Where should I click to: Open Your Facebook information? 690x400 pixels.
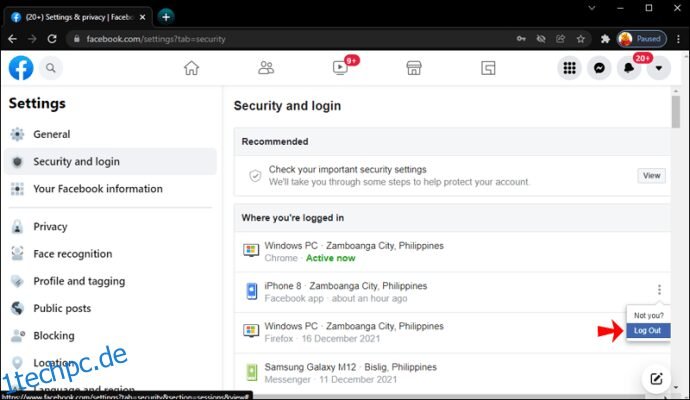pyautogui.click(x=110, y=189)
